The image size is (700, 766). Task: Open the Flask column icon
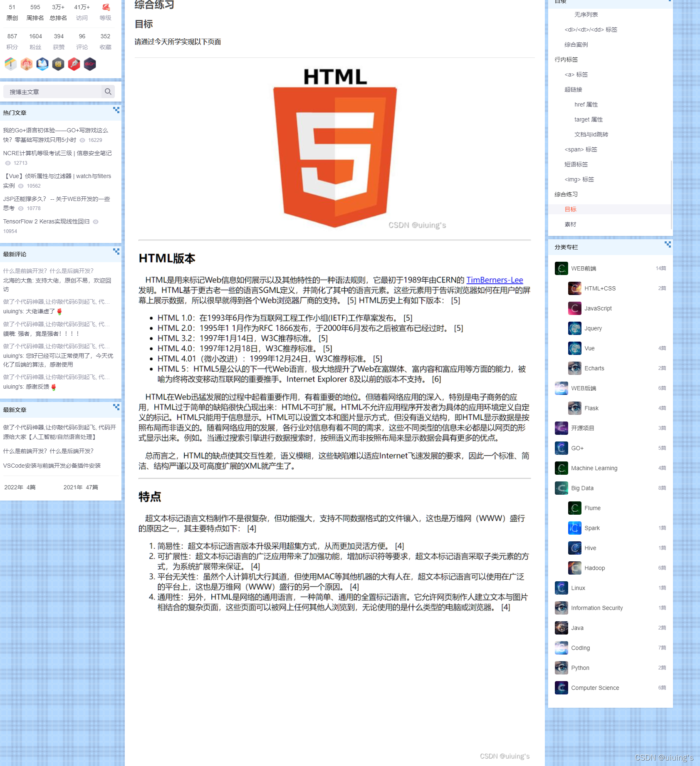(575, 408)
